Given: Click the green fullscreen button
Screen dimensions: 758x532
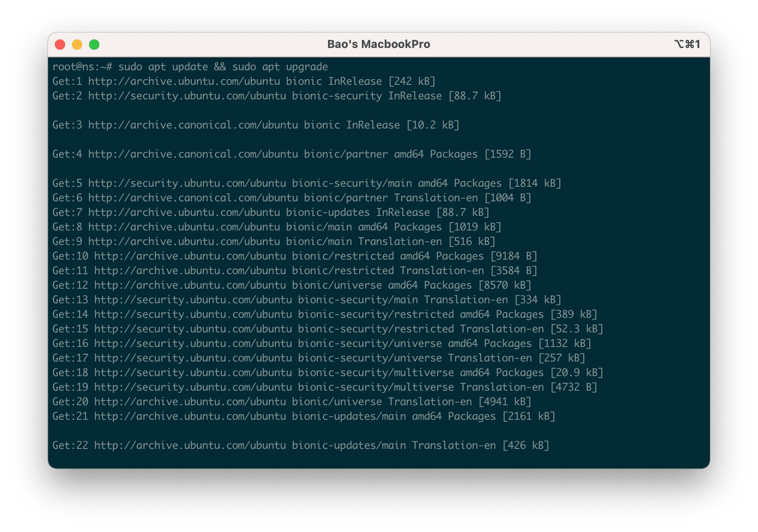Looking at the screenshot, I should (95, 44).
